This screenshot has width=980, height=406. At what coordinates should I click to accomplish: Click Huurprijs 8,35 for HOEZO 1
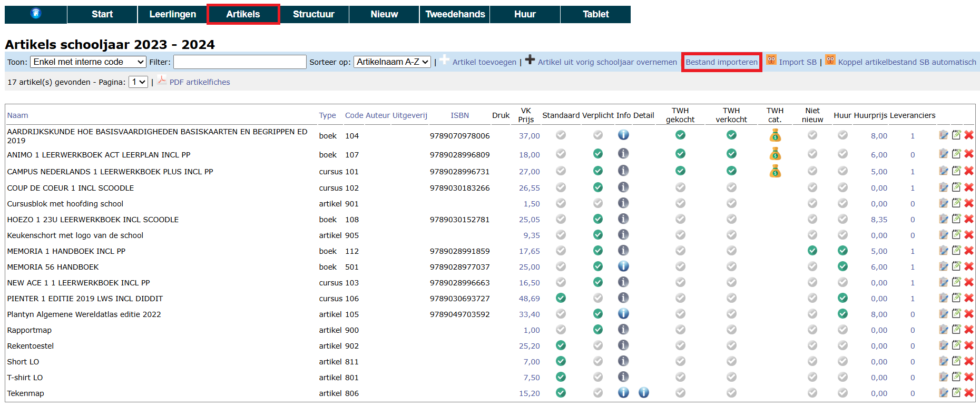click(x=879, y=220)
